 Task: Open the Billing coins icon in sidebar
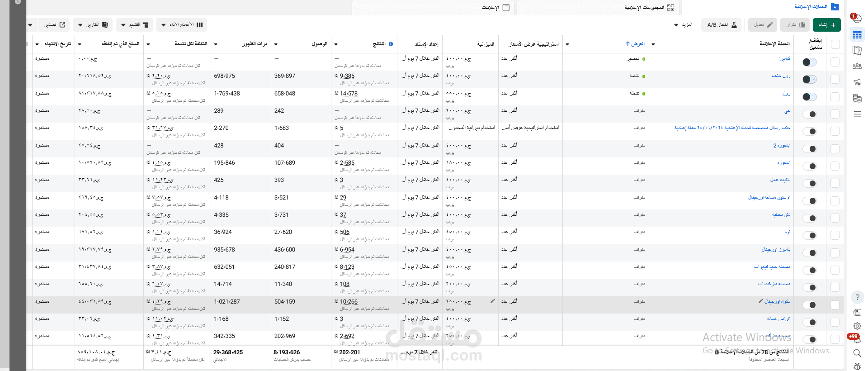857,98
